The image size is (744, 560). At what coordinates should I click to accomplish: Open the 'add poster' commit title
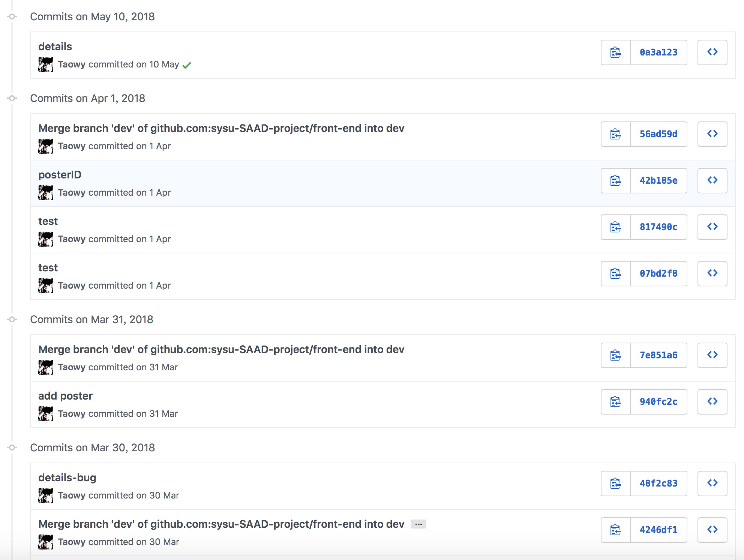pyautogui.click(x=65, y=396)
